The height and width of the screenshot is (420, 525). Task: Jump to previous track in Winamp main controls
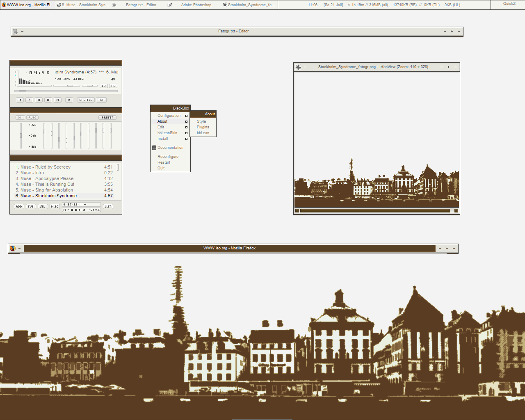pos(20,100)
